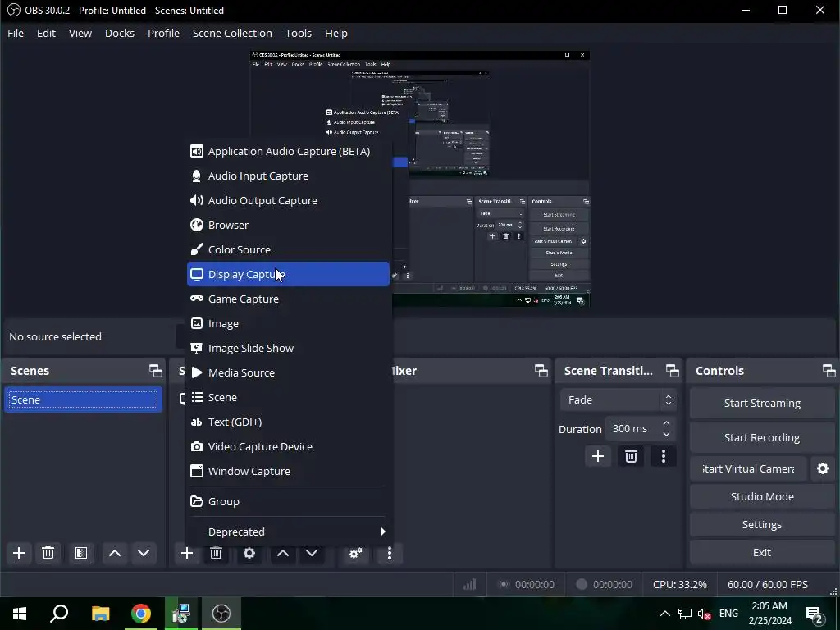Add a Game Capture source
Screen dimensions: 840x630
click(x=288, y=299)
